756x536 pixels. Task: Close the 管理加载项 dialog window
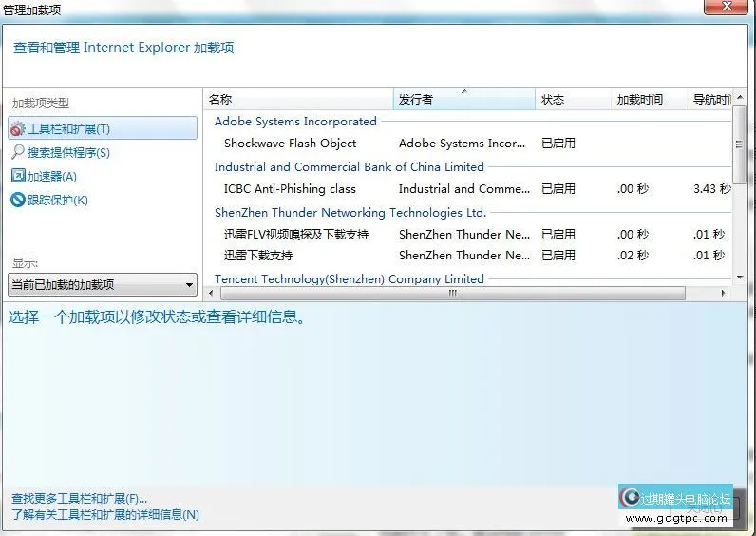(726, 7)
